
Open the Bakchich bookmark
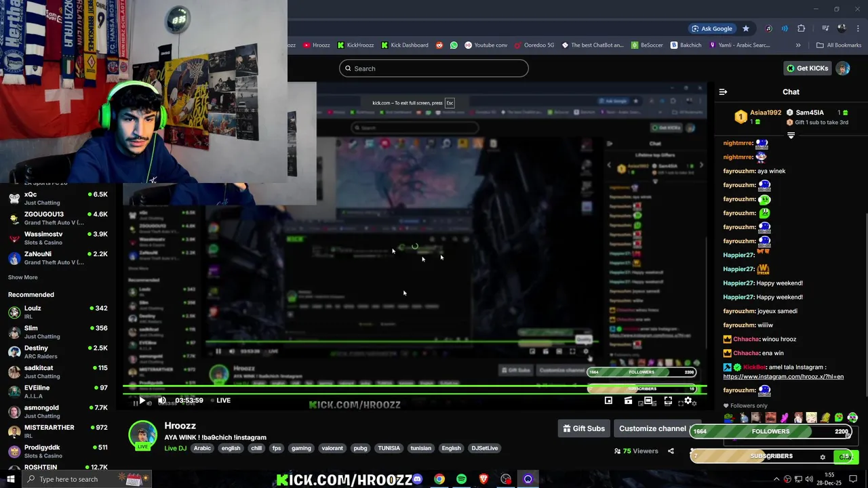(686, 45)
